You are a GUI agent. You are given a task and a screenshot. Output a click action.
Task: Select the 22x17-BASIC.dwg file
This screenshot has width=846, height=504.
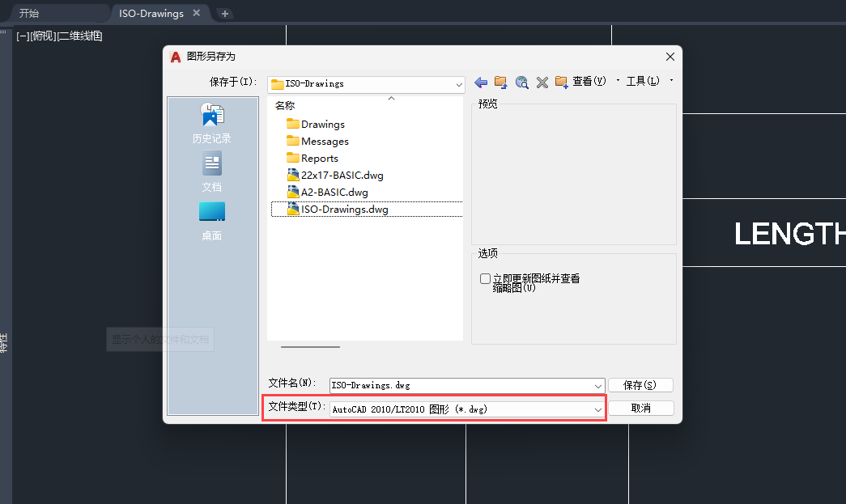point(342,176)
